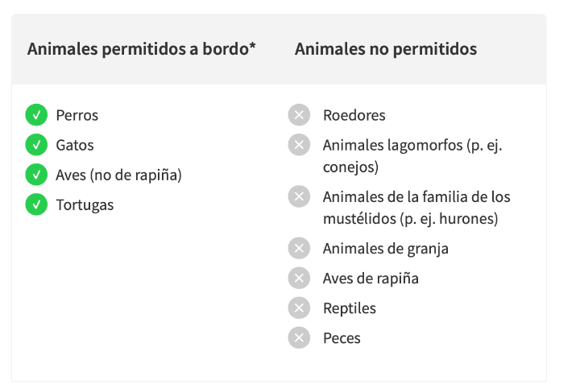Click the green checkmark beside Gatos
The height and width of the screenshot is (392, 580).
36,144
